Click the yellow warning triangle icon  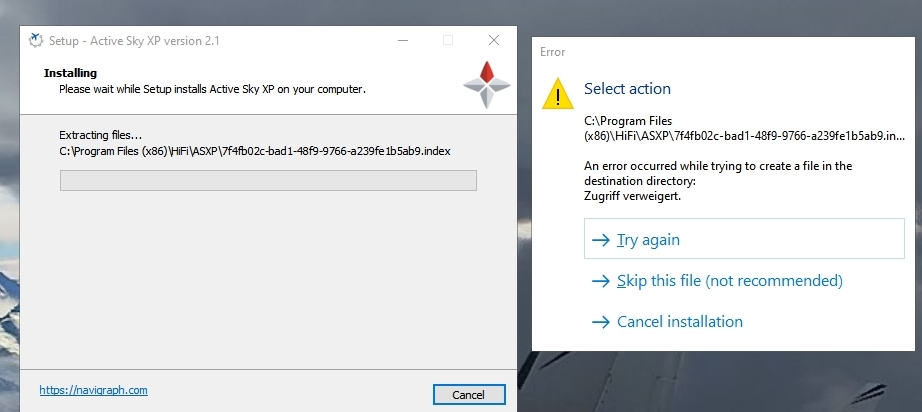557,94
